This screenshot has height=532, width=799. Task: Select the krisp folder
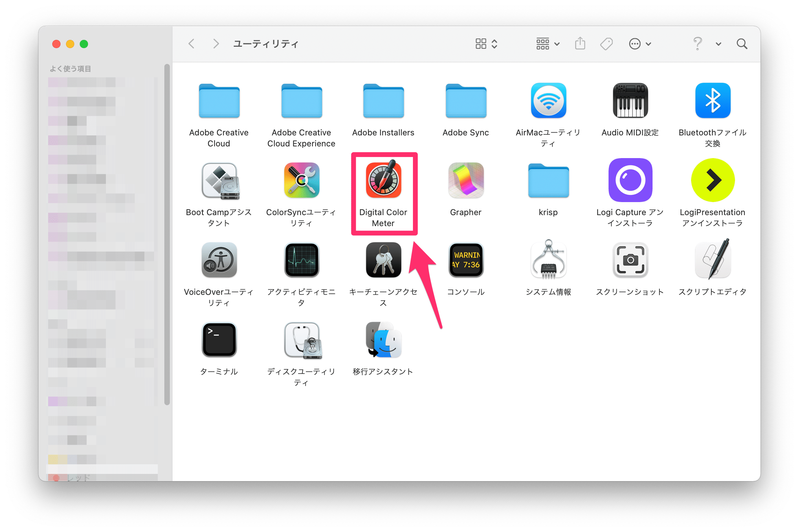548,180
